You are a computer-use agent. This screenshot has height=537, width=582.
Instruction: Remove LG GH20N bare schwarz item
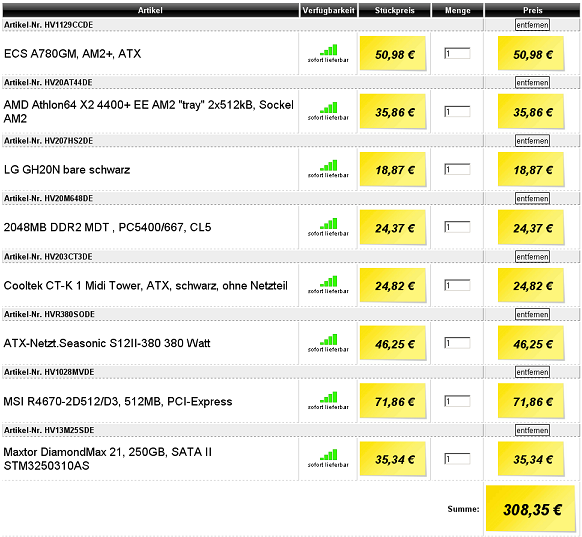click(532, 141)
